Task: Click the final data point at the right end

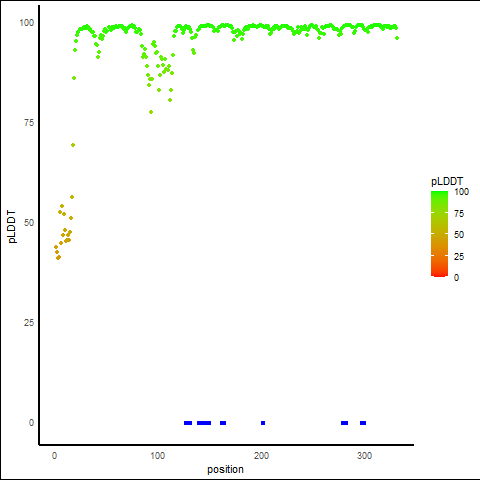Action: (x=397, y=38)
